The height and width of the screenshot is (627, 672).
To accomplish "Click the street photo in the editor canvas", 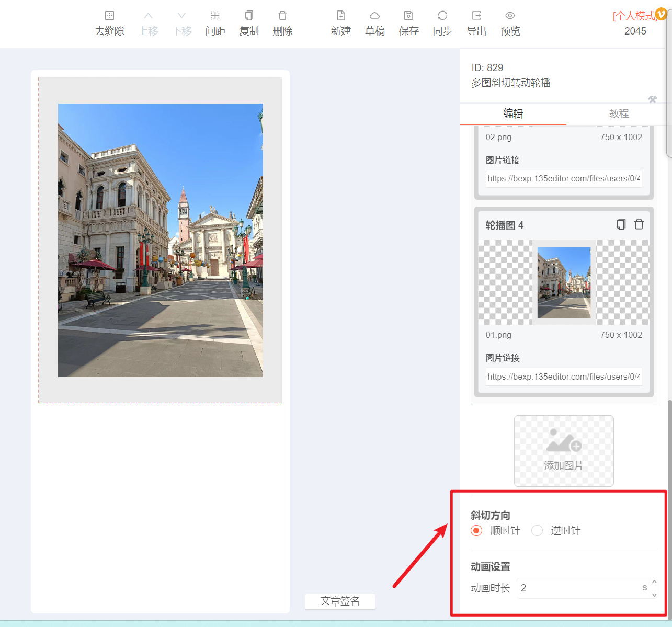I will [161, 240].
